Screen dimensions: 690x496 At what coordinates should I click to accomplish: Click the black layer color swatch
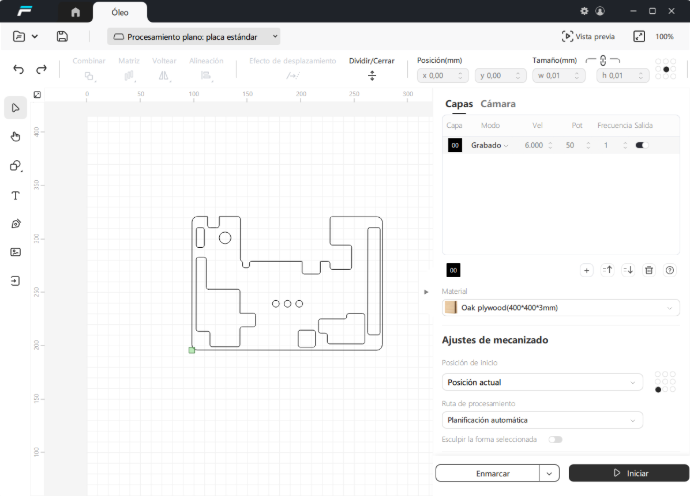[x=454, y=145]
